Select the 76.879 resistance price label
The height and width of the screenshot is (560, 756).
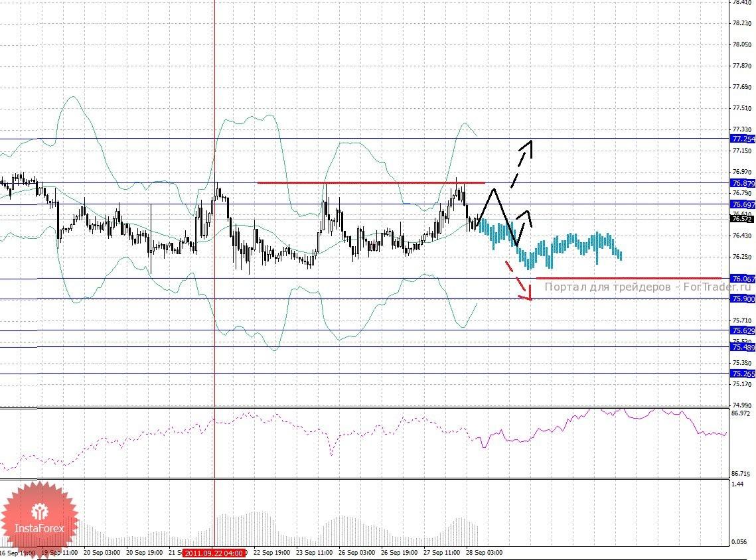743,183
